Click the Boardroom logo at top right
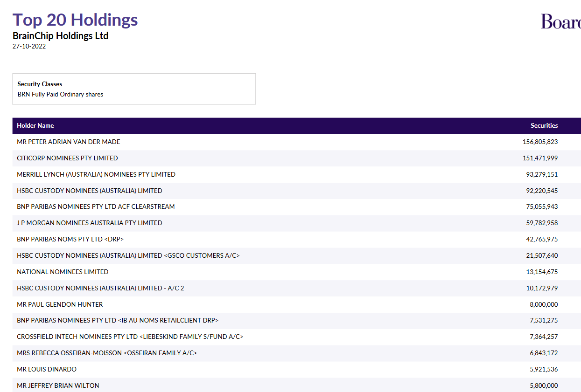Image resolution: width=581 pixels, height=392 pixels. coord(561,21)
